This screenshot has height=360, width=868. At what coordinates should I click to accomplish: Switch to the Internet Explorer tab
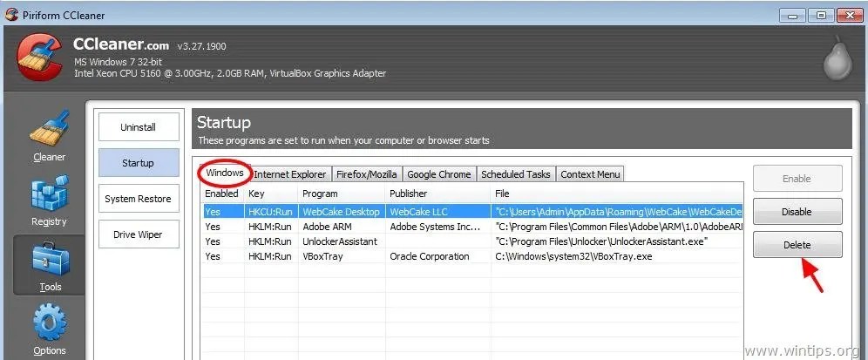[290, 174]
